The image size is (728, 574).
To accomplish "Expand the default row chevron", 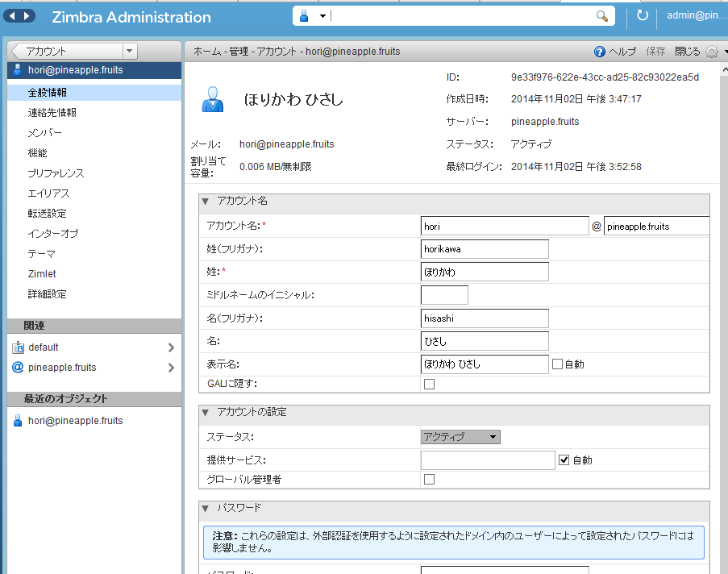I will 171,347.
